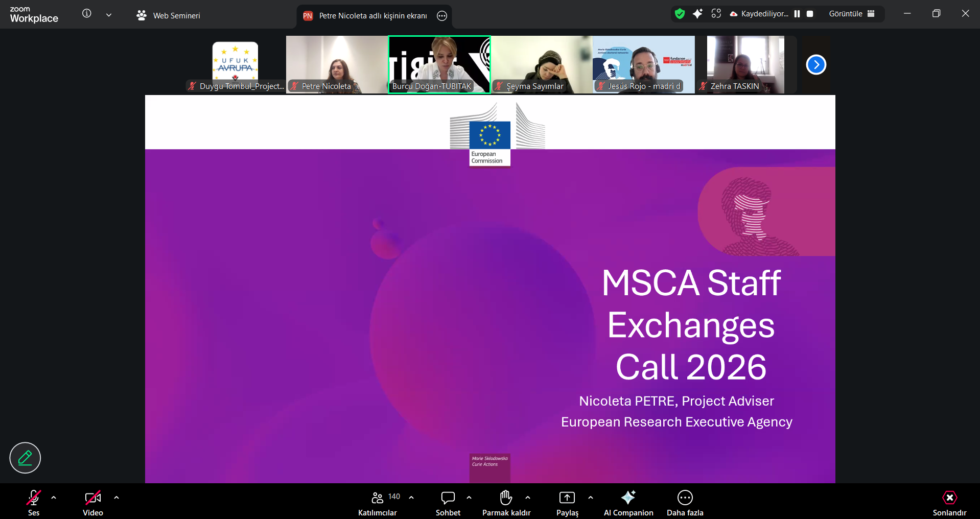Screen dimensions: 980x519
Task: Click the green security shield icon
Action: click(x=679, y=14)
